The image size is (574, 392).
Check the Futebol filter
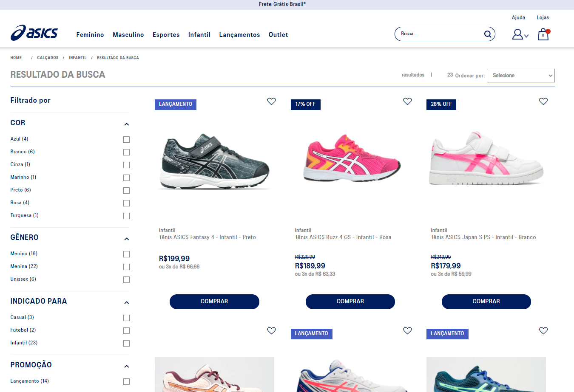pyautogui.click(x=126, y=330)
